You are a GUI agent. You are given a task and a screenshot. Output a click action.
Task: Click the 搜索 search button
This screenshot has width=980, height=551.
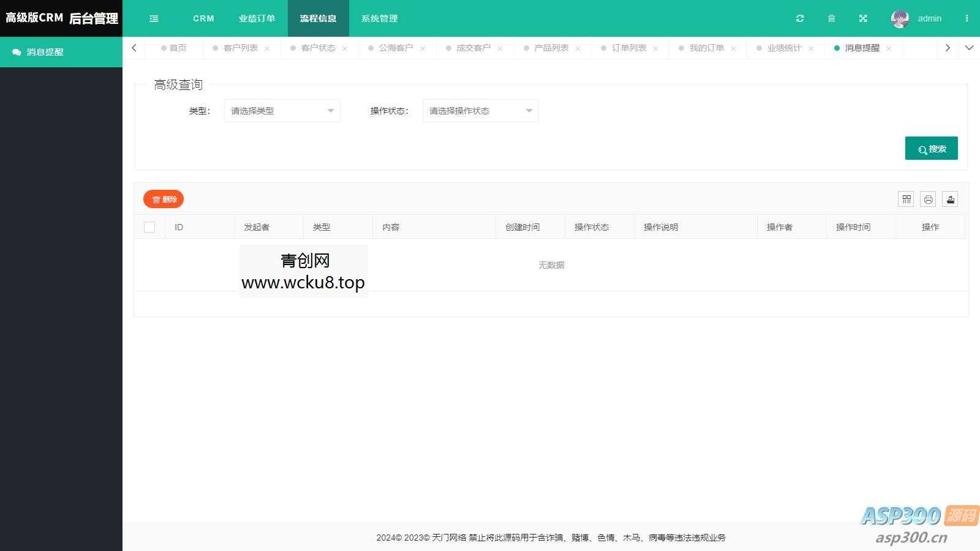(931, 148)
